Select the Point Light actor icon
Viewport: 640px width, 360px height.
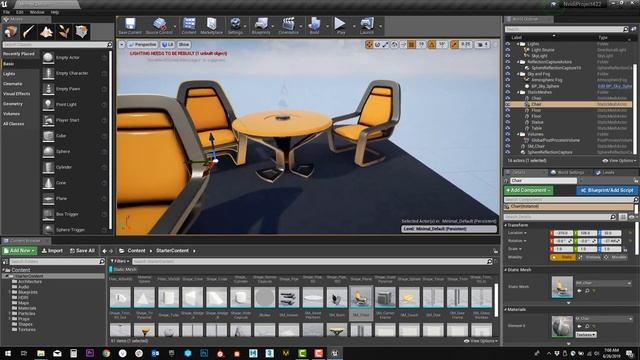[x=48, y=104]
